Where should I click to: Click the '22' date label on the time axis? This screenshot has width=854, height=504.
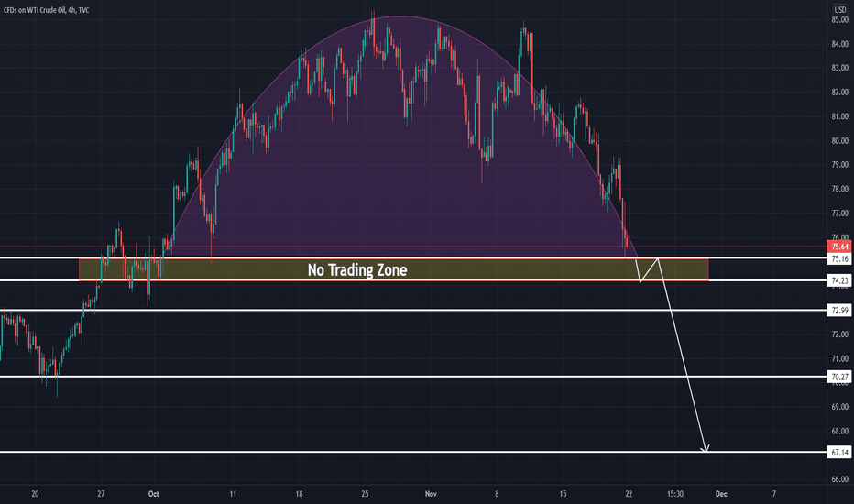pyautogui.click(x=630, y=494)
